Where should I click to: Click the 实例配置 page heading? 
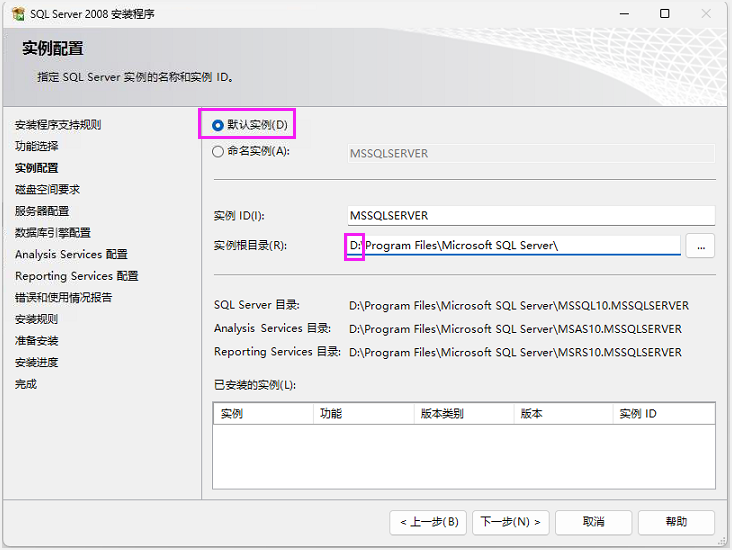point(53,49)
